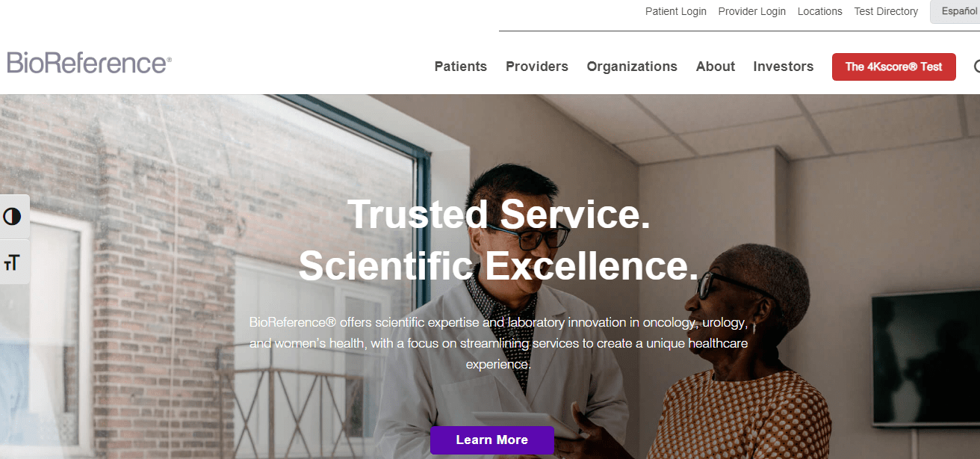Open the Patient Login link
Viewport: 980px width, 459px height.
675,11
